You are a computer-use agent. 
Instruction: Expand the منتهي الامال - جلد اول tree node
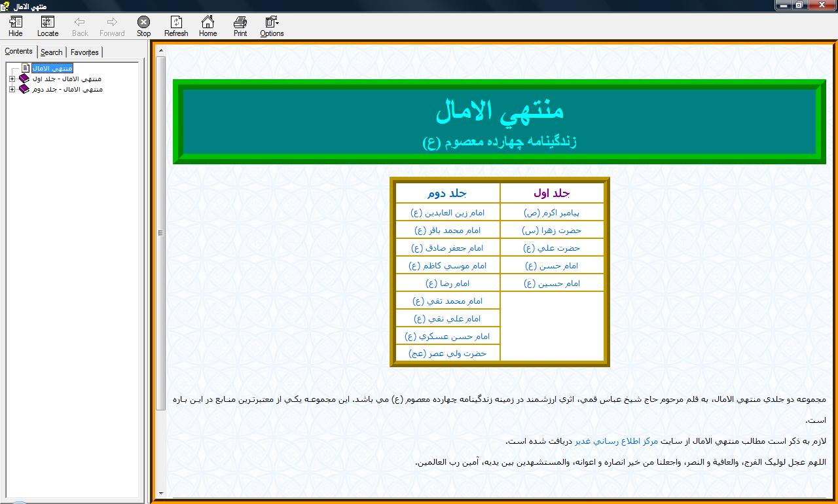pyautogui.click(x=12, y=79)
